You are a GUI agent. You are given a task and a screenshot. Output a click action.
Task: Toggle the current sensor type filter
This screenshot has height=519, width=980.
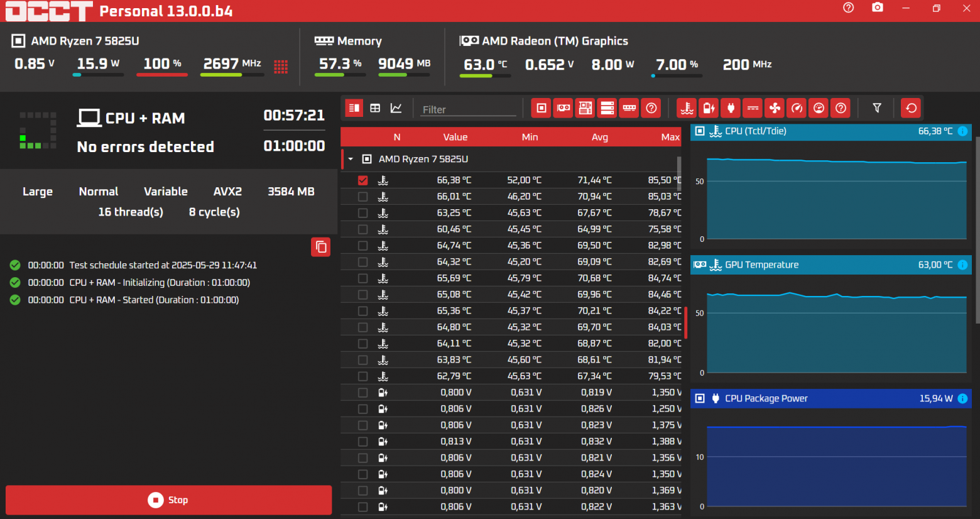[x=753, y=108]
